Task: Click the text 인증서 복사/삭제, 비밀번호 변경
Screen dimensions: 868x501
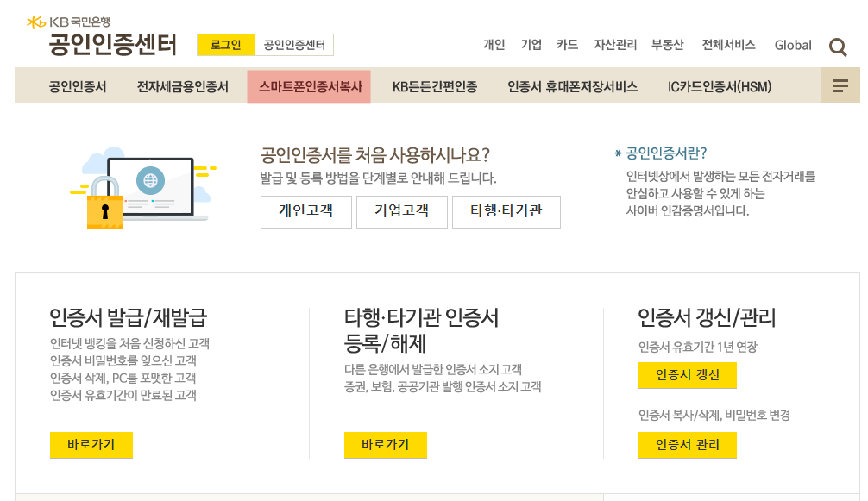Action: pyautogui.click(x=714, y=415)
